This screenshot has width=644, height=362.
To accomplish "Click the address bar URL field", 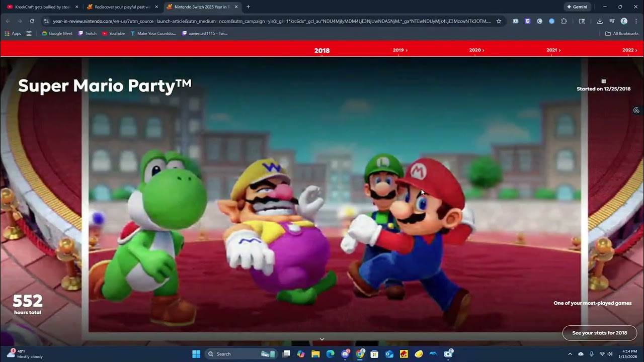I will [x=272, y=21].
